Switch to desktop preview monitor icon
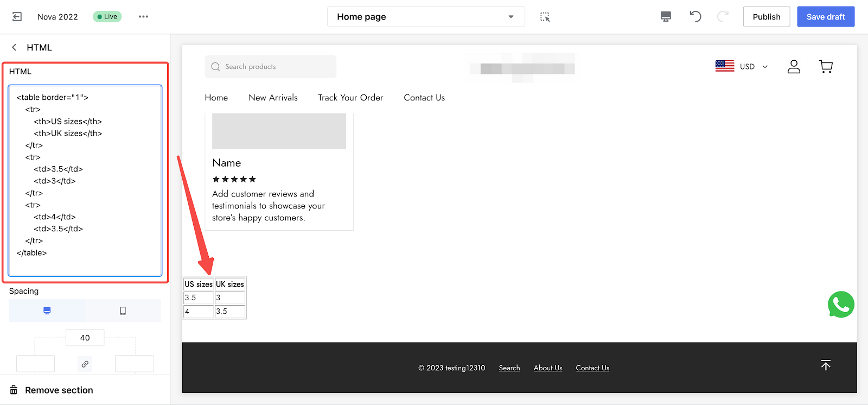This screenshot has width=868, height=405. click(666, 17)
